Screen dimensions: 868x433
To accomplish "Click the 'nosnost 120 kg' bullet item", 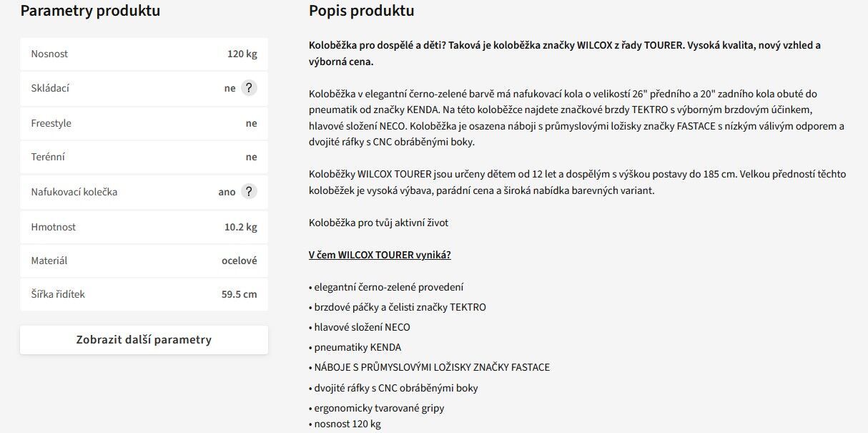I will click(x=347, y=424).
